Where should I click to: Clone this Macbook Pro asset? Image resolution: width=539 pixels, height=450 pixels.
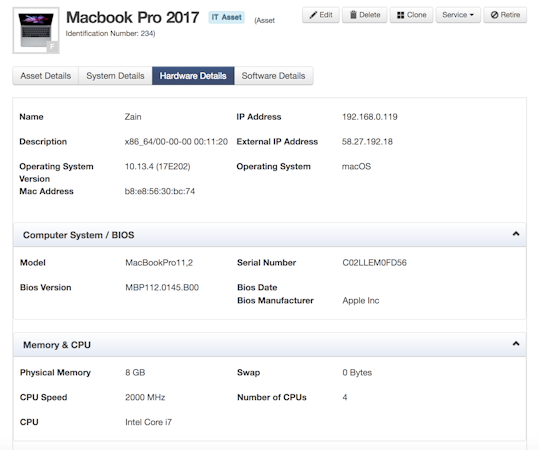(x=411, y=15)
